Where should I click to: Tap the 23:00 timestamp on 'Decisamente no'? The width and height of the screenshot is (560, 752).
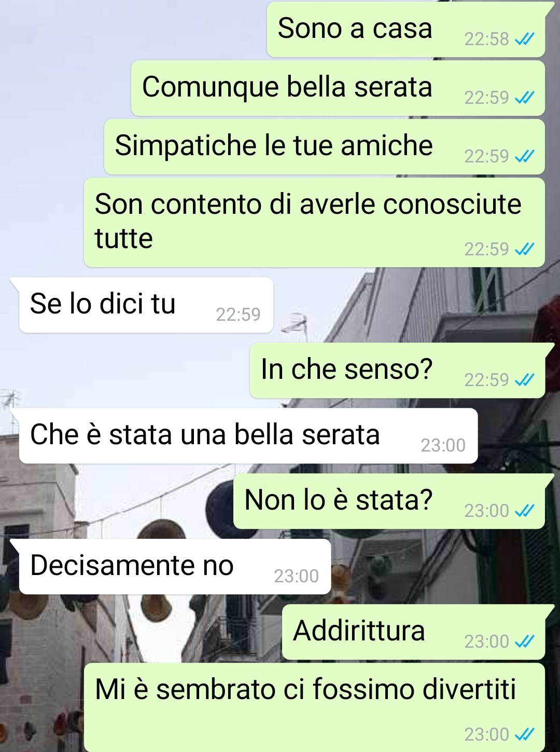296,576
